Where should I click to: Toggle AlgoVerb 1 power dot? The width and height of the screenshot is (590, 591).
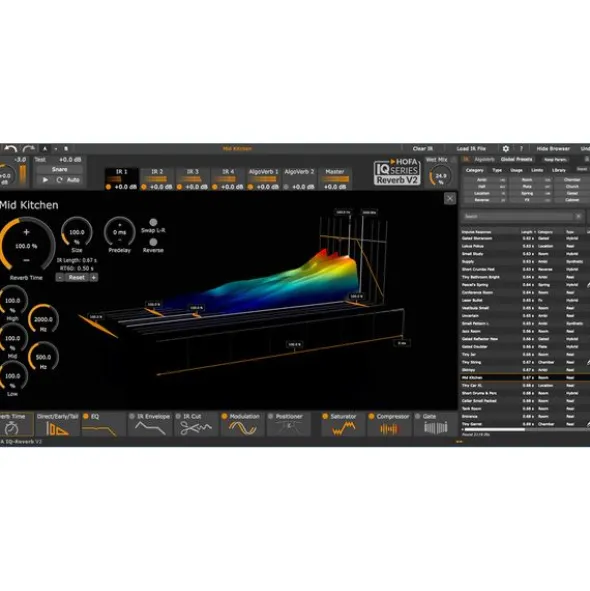[x=250, y=187]
